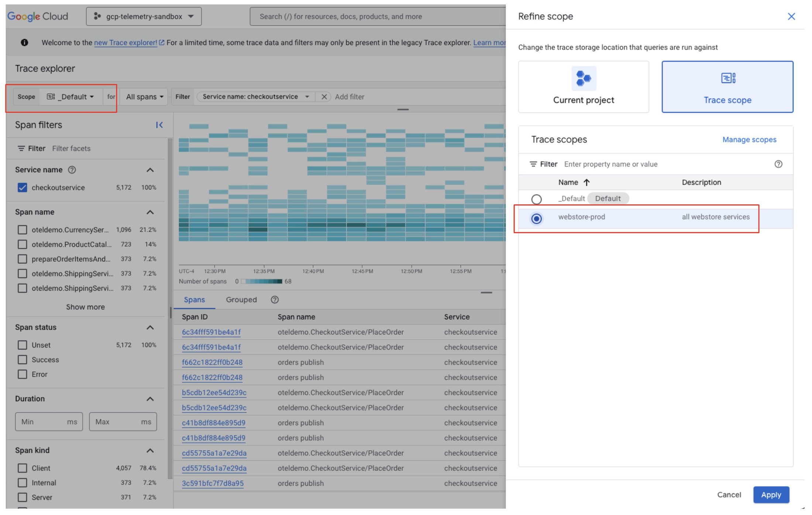The width and height of the screenshot is (812, 515).
Task: Collapse the Span filters panel
Action: point(159,125)
